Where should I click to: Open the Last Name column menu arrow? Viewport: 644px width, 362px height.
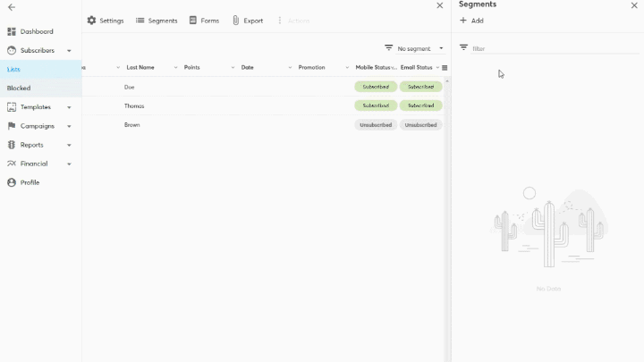175,68
